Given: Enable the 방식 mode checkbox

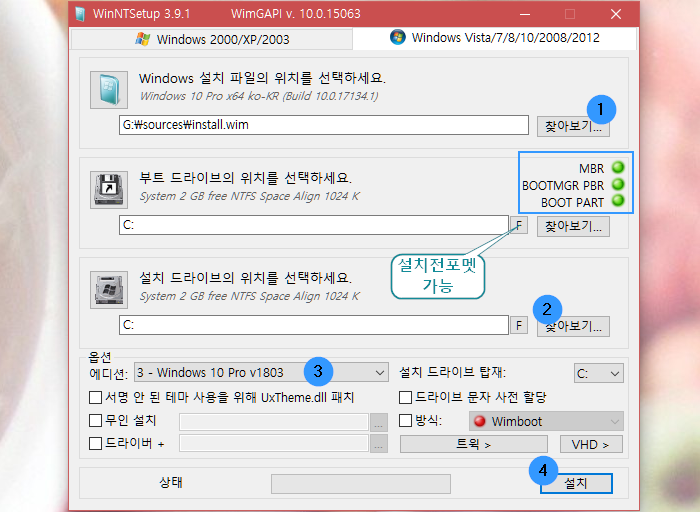Looking at the screenshot, I should tap(405, 420).
